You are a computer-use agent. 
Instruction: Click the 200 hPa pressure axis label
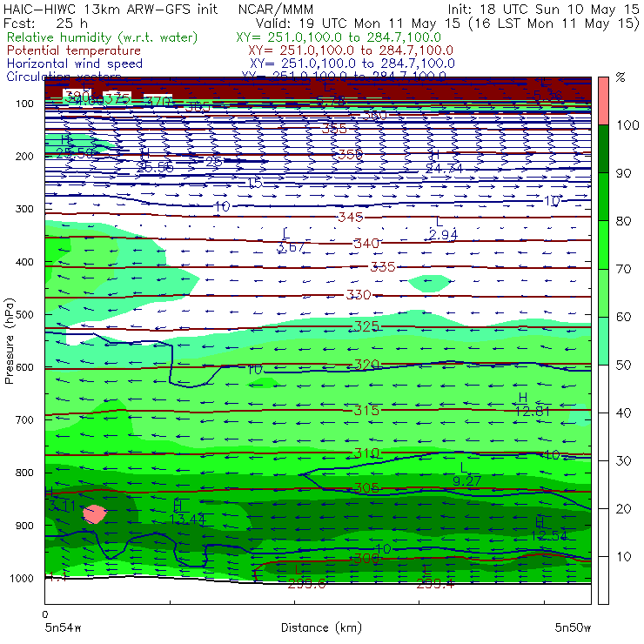[x=24, y=157]
